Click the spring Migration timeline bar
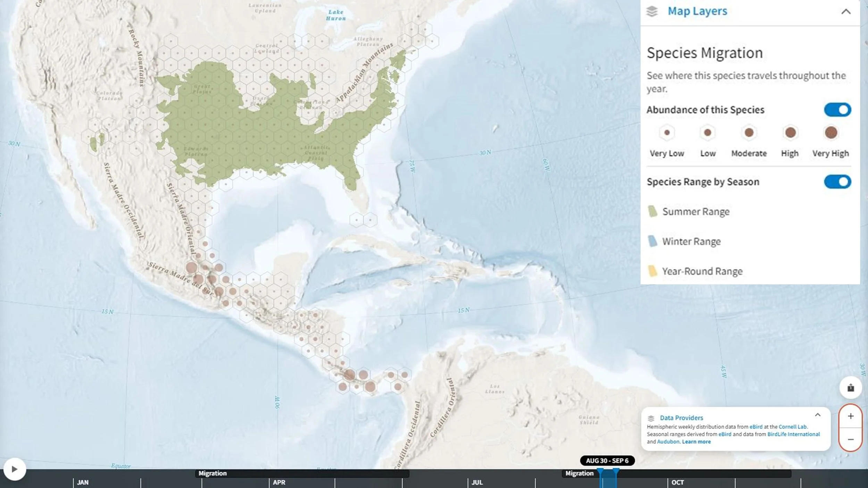This screenshot has height=488, width=868. pos(302,473)
